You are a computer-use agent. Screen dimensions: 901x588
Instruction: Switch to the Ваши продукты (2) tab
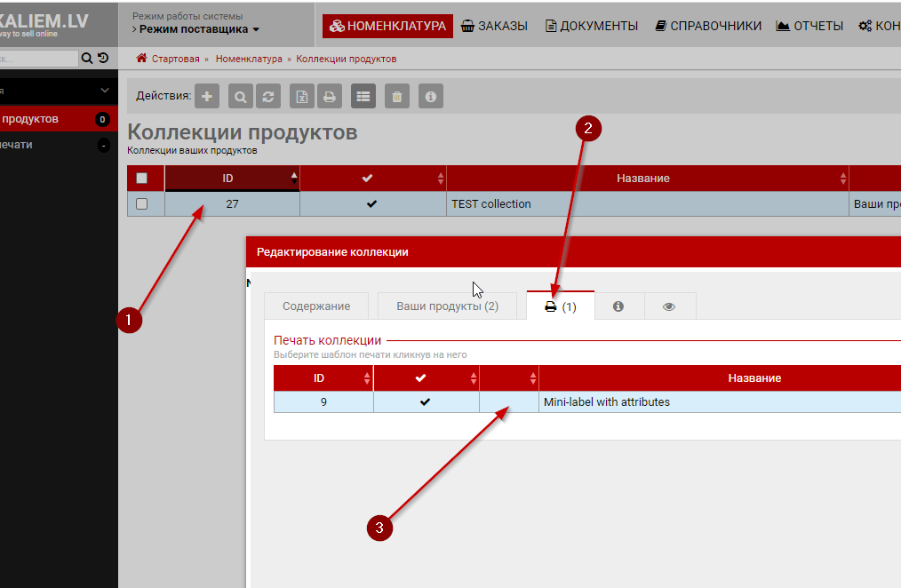[x=447, y=306]
